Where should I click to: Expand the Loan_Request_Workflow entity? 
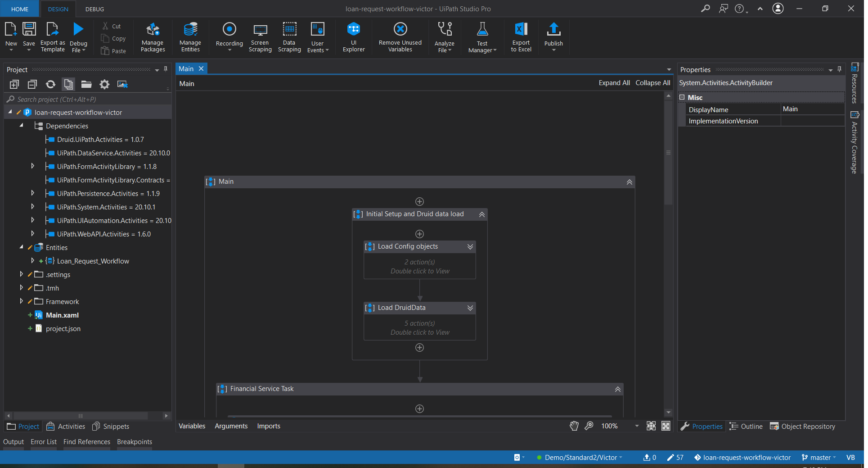pyautogui.click(x=32, y=261)
